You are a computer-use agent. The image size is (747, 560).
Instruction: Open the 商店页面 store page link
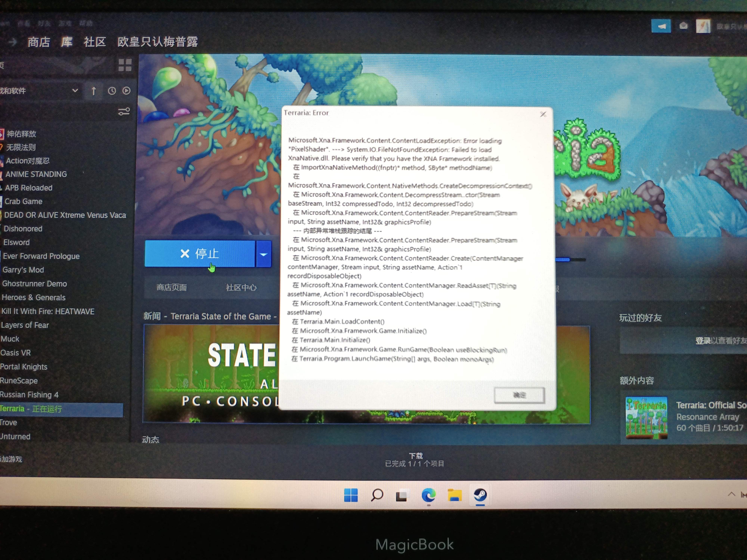click(x=172, y=288)
